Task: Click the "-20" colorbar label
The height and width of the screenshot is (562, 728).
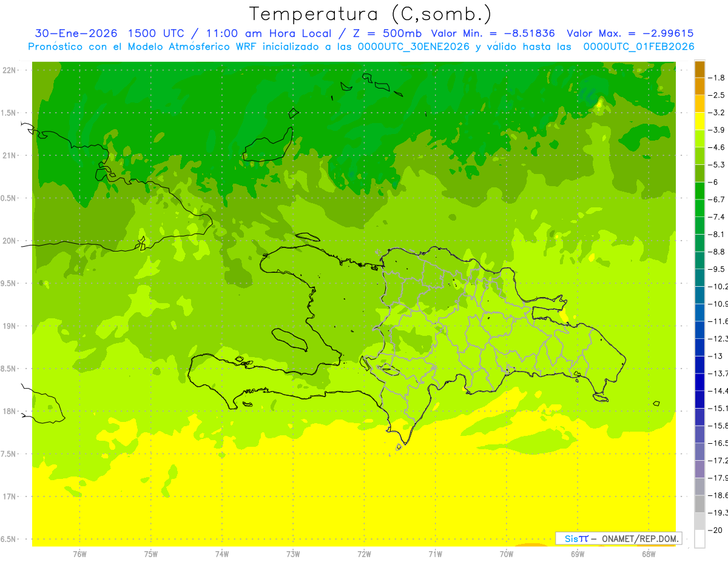Action: point(715,530)
